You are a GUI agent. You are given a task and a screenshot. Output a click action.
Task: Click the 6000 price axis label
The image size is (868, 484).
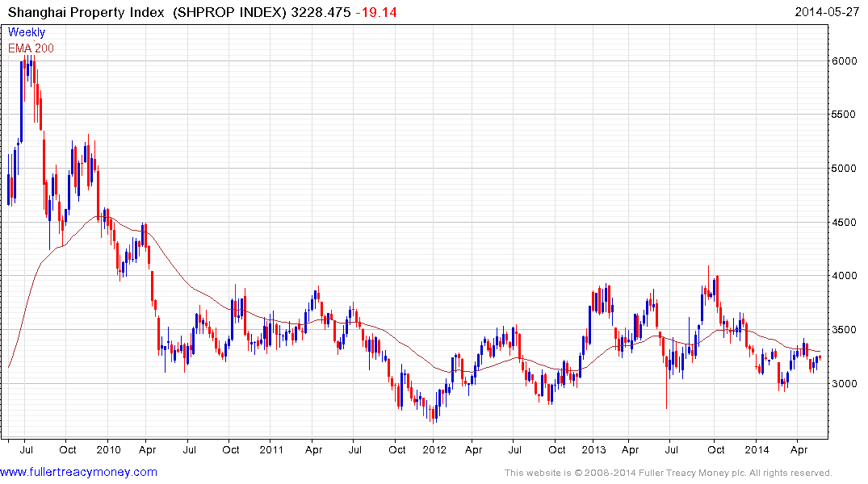point(845,60)
